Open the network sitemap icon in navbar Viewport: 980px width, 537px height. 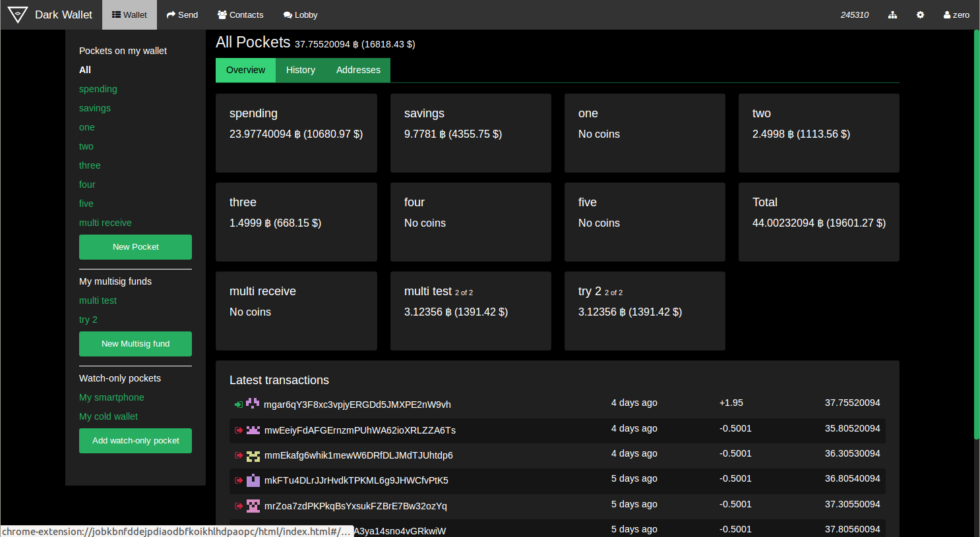(892, 15)
